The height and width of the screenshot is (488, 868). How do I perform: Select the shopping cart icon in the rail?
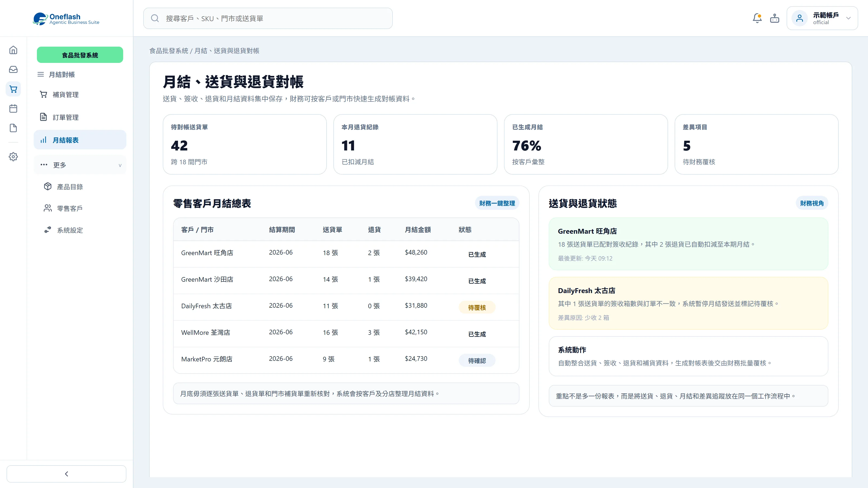13,89
